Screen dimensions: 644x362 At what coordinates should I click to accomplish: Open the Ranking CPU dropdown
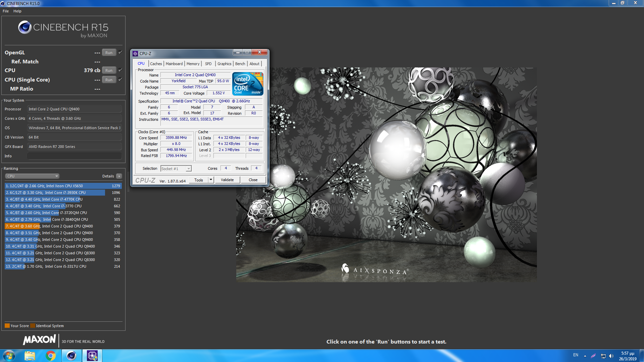(x=32, y=176)
